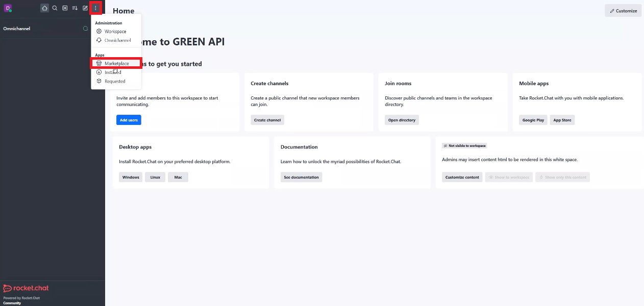Select Workspace under Administration

coord(115,31)
